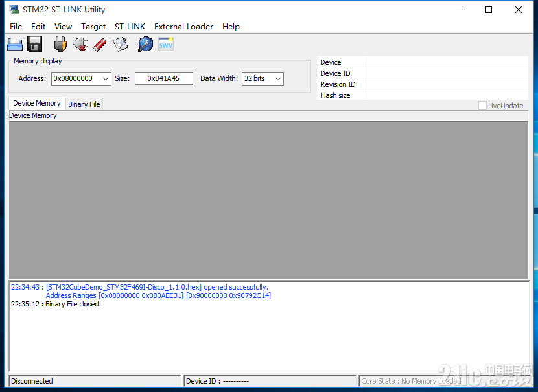Toggle the LiveUpdate checkbox
The width and height of the screenshot is (538, 392).
(x=482, y=105)
